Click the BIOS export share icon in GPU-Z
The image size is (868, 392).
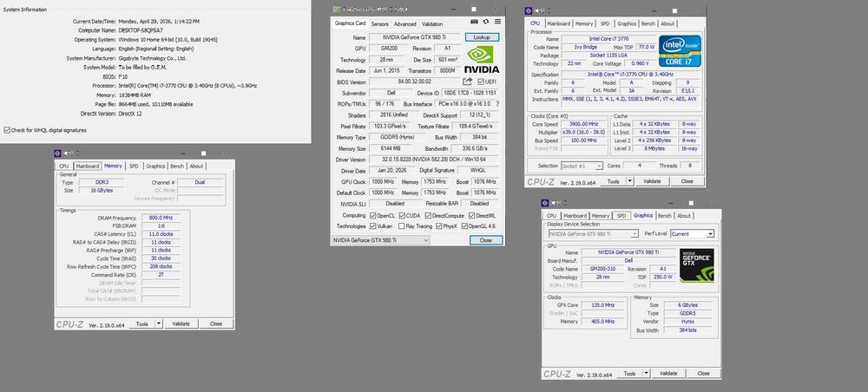pos(467,82)
